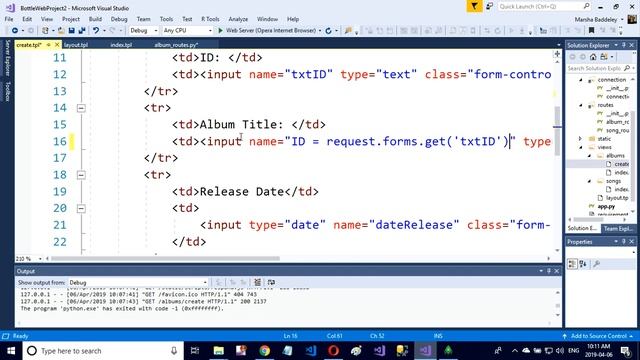Toggle Word Wrap in the Output panel

coord(271,282)
